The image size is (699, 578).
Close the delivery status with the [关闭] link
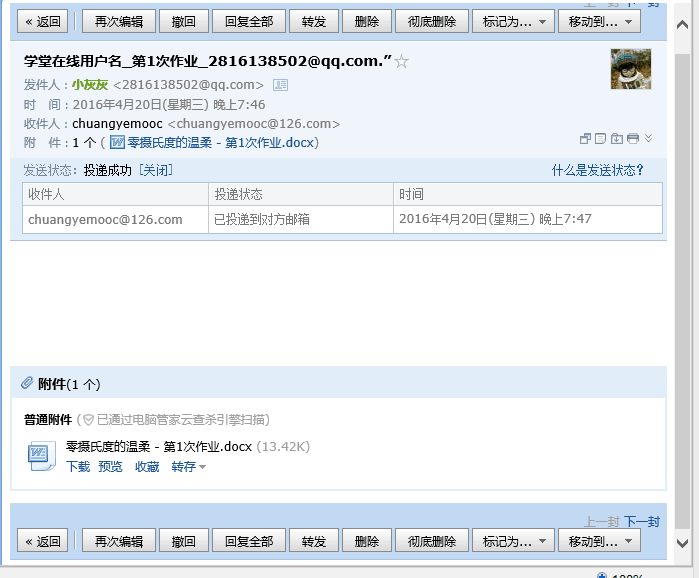pos(156,170)
